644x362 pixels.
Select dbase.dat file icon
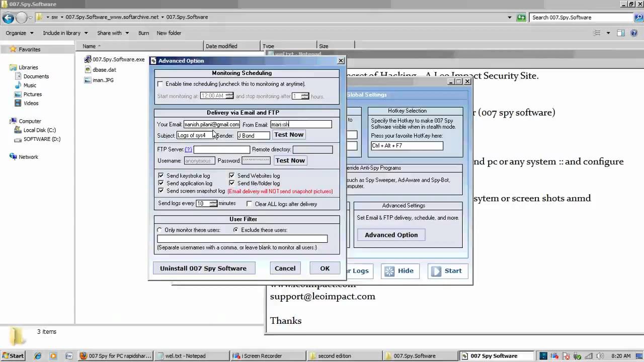tap(88, 70)
